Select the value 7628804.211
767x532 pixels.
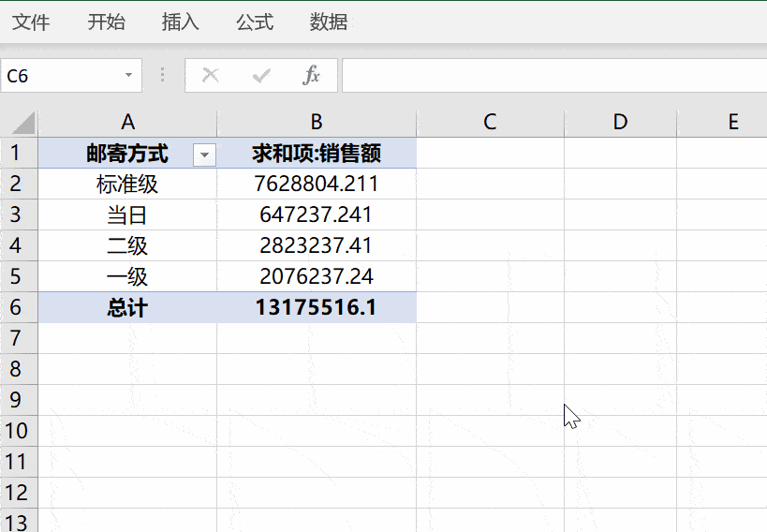(317, 184)
